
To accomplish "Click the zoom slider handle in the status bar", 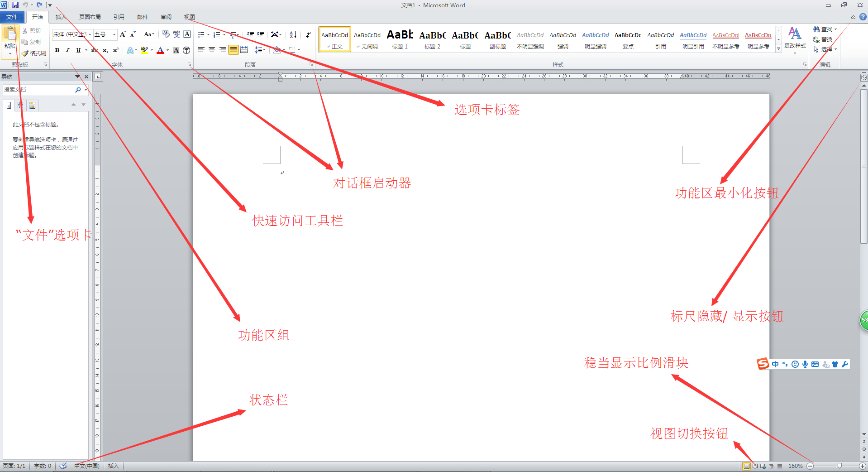I will coord(839,466).
